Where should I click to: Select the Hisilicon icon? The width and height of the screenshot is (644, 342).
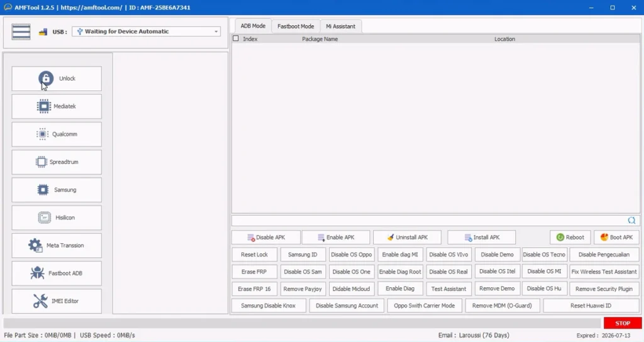point(45,218)
